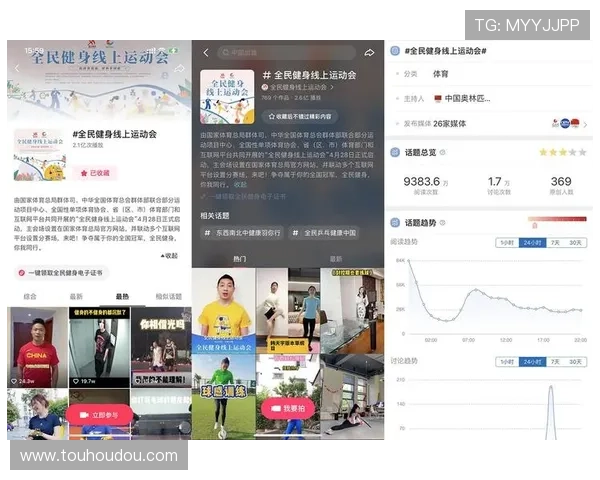Select 7天 in 阅读趋势 range
Viewport: 600px width, 480px height.
tap(555, 243)
